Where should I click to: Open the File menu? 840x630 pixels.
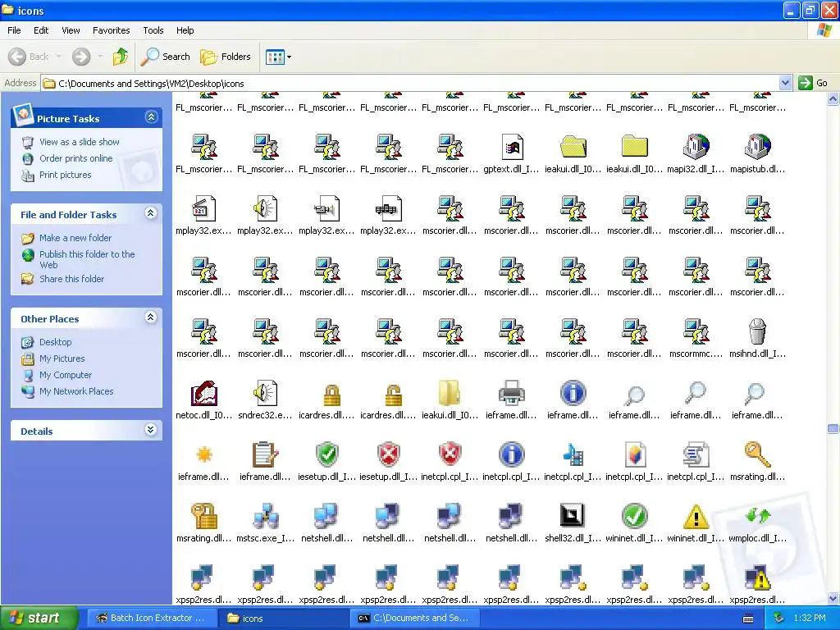(14, 30)
